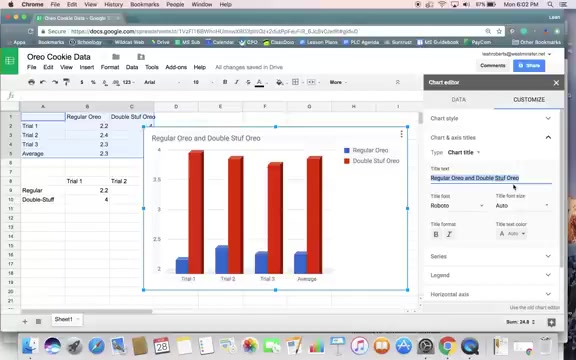Screen dimensions: 576x360
Task: Toggle bold in Title format
Action: 436,234
